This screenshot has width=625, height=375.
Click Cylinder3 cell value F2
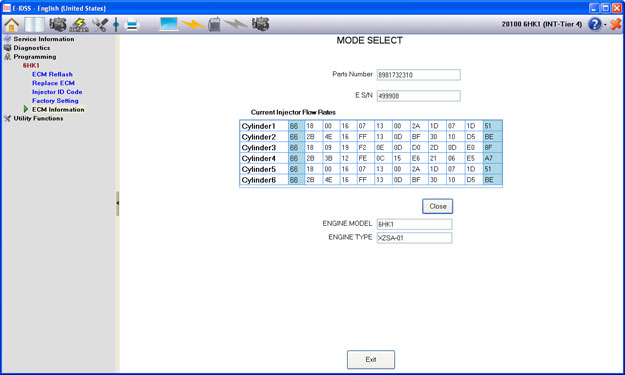point(366,148)
